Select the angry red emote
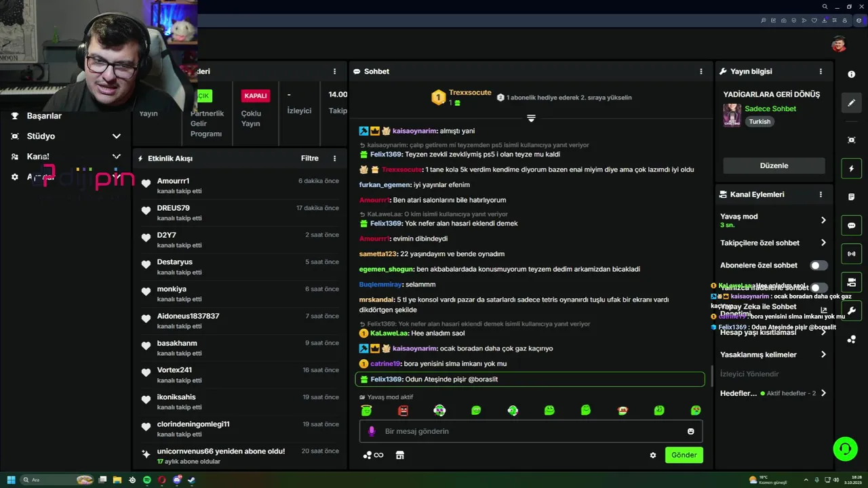Screen dimensions: 868x488 [403, 410]
